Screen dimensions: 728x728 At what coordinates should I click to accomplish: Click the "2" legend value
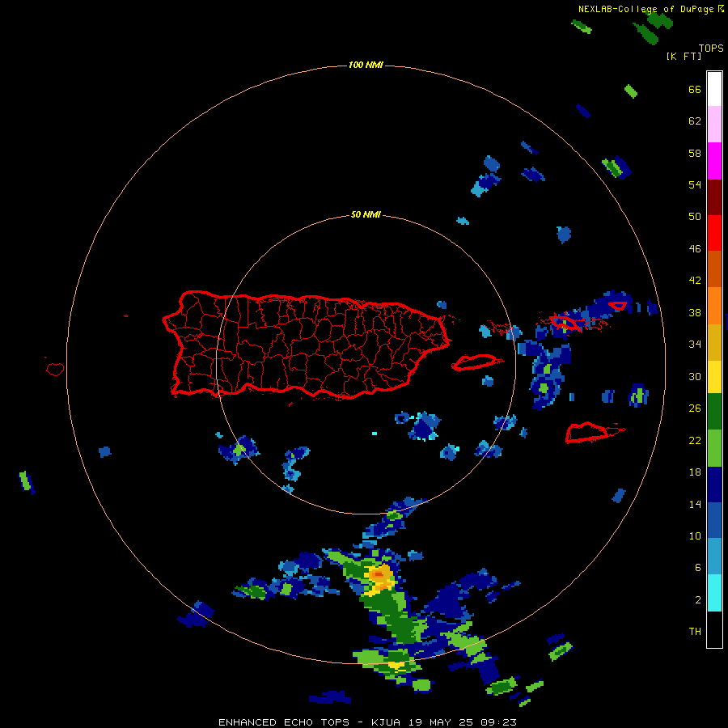pos(698,600)
